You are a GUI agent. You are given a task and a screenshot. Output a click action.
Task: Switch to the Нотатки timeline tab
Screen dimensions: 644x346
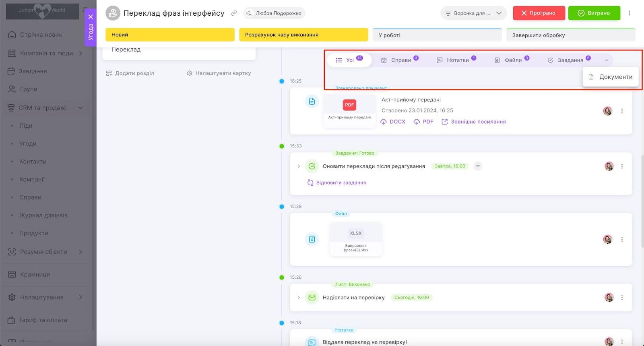(x=456, y=60)
